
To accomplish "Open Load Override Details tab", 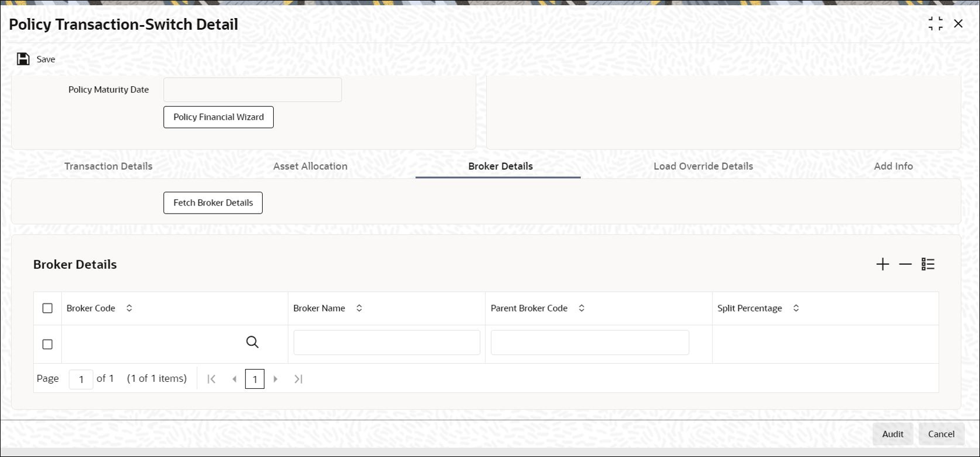I will point(703,166).
